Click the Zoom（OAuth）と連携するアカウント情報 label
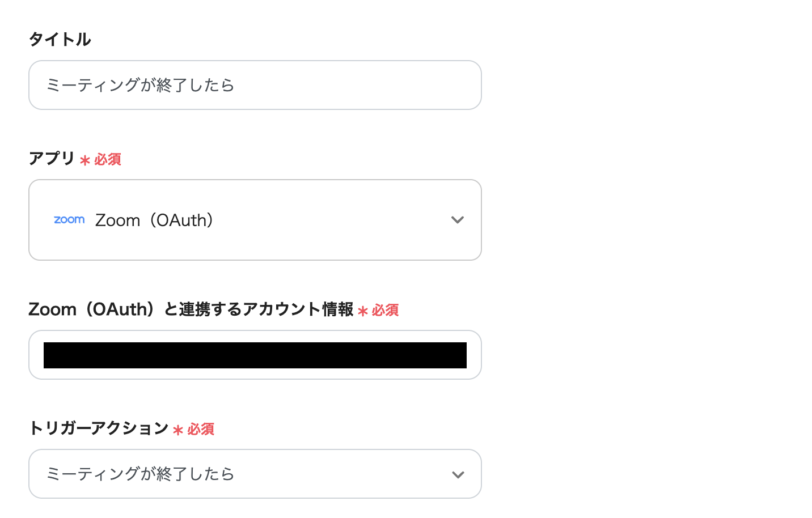 [x=191, y=309]
